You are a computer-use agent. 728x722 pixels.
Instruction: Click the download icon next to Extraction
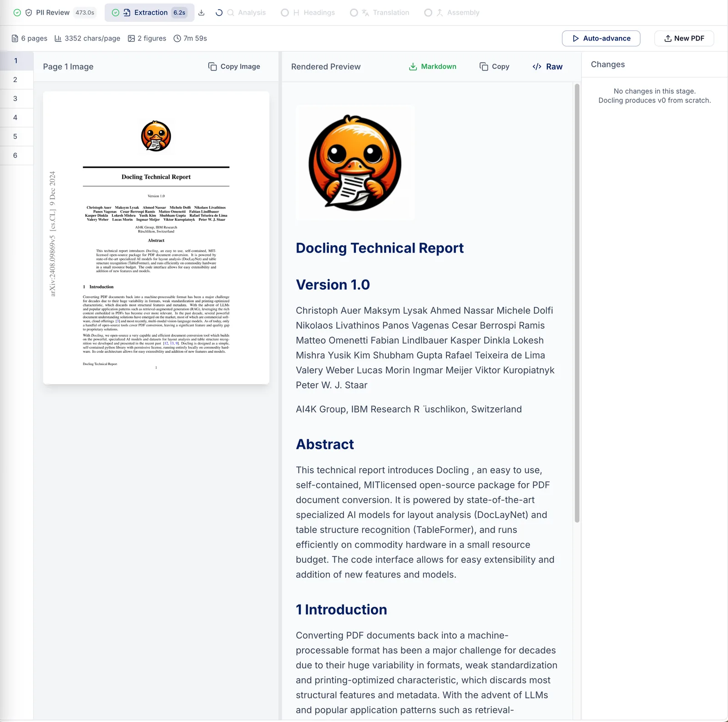[202, 13]
